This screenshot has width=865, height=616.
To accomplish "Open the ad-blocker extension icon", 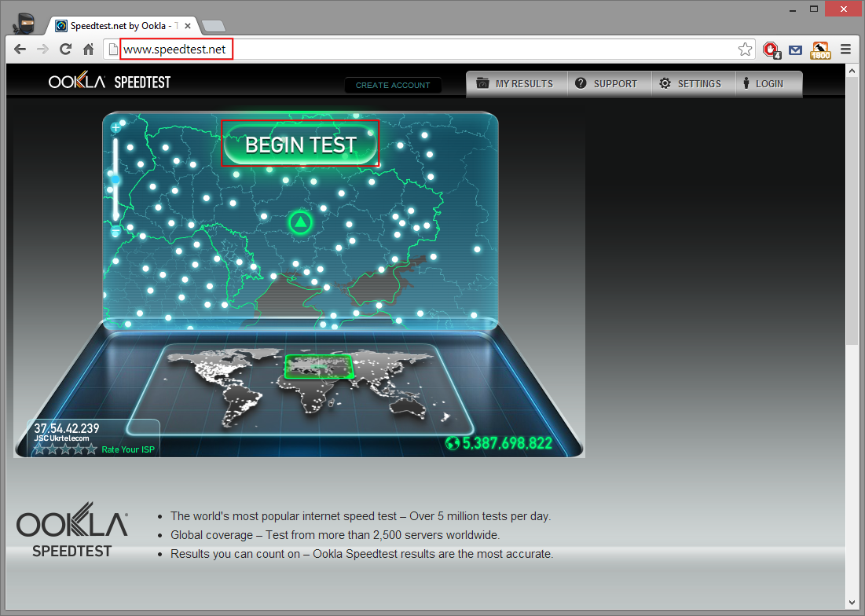I will [x=772, y=50].
